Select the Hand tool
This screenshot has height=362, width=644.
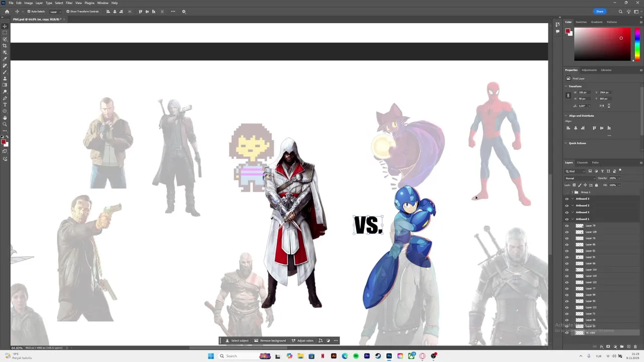(x=5, y=118)
